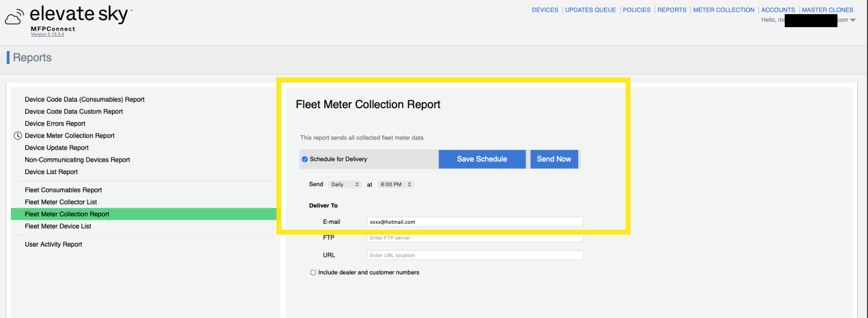Select Device Code Data (Consumables) Report
This screenshot has width=868, height=318.
[x=85, y=100]
